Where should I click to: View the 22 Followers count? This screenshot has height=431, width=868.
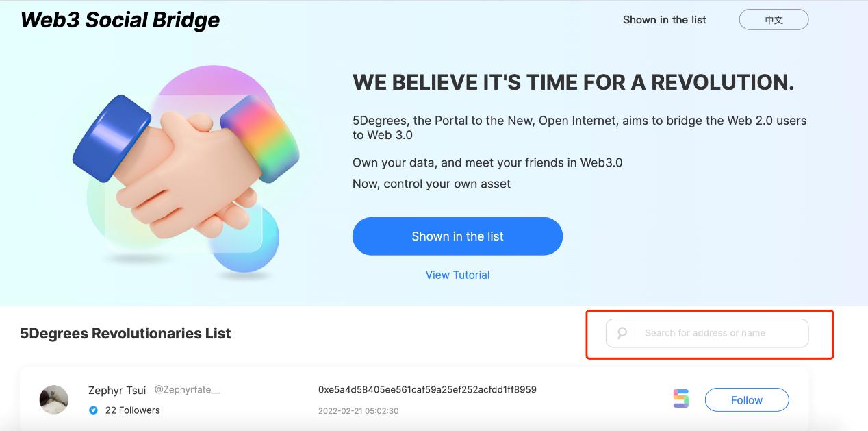132,410
